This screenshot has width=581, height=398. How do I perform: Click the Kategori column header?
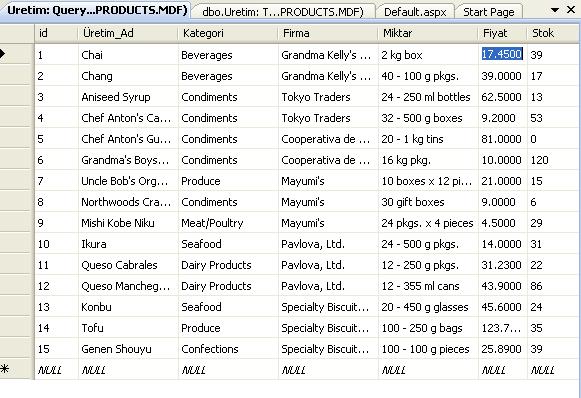(228, 33)
